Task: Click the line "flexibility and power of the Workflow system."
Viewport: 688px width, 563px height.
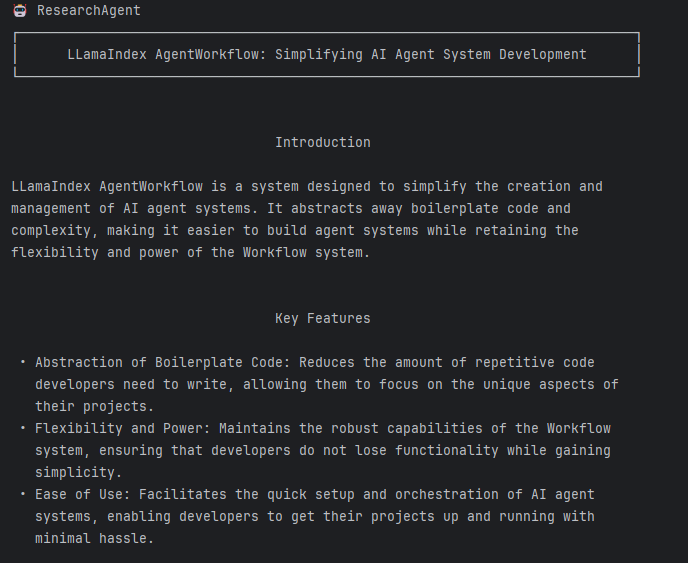Action: (191, 252)
